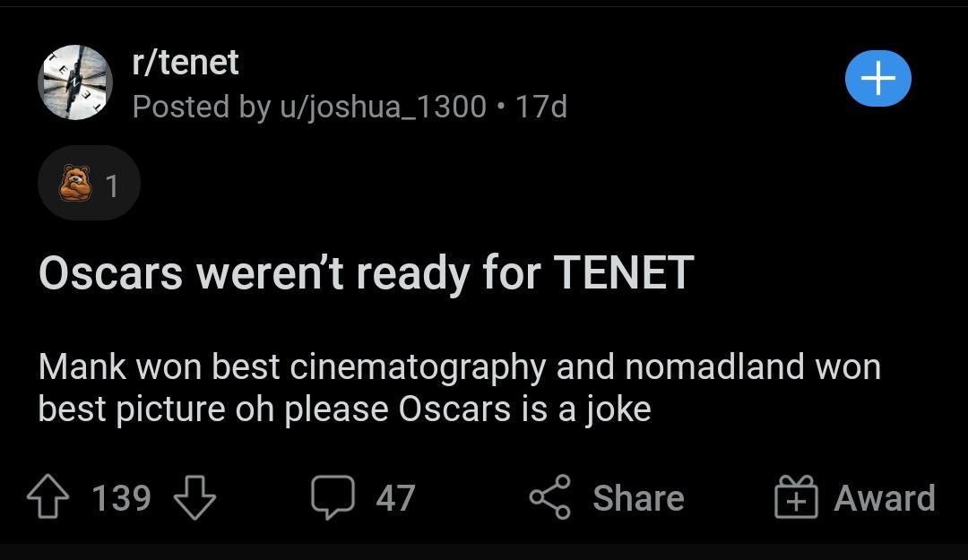Click the Share label text
This screenshot has height=560, width=968.
pos(637,498)
